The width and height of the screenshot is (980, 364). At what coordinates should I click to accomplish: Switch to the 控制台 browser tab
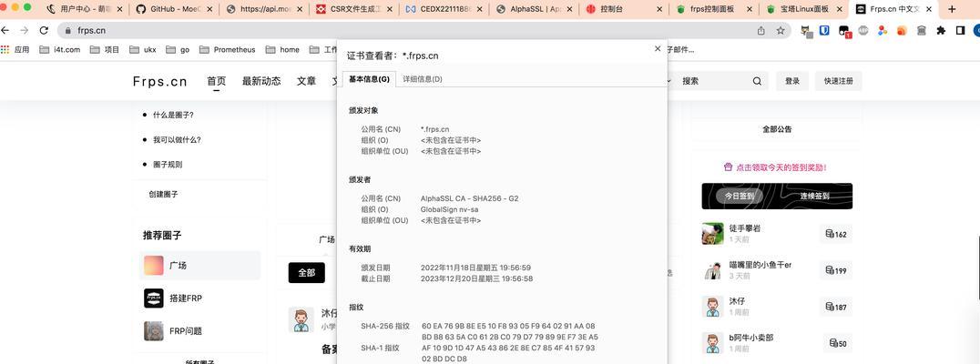625,9
